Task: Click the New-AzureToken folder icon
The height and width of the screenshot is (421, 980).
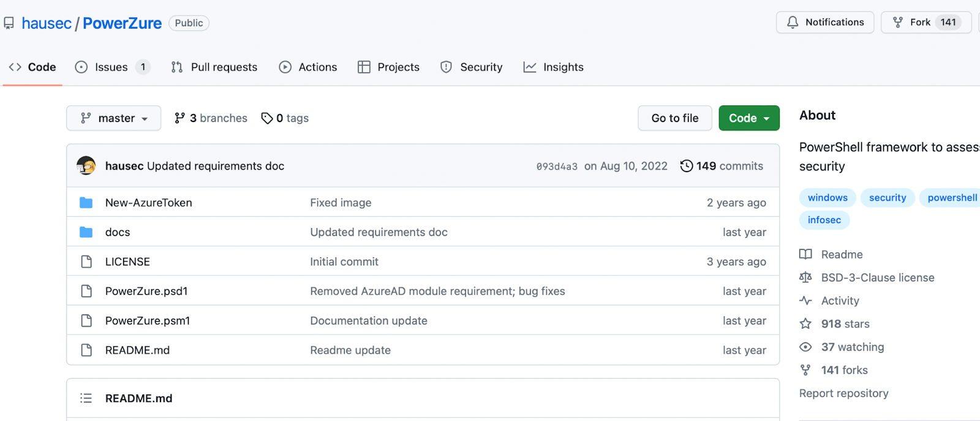Action: (86, 203)
